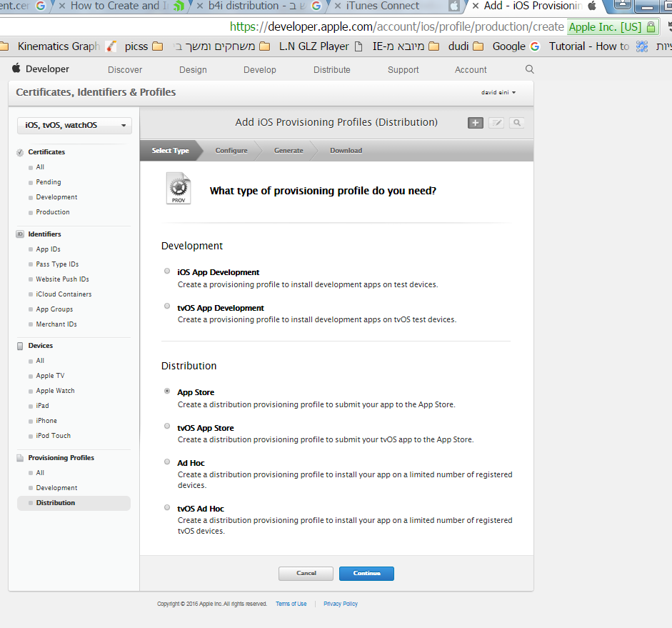Select the tvOS App Store radio button
This screenshot has width=672, height=628.
pos(167,426)
